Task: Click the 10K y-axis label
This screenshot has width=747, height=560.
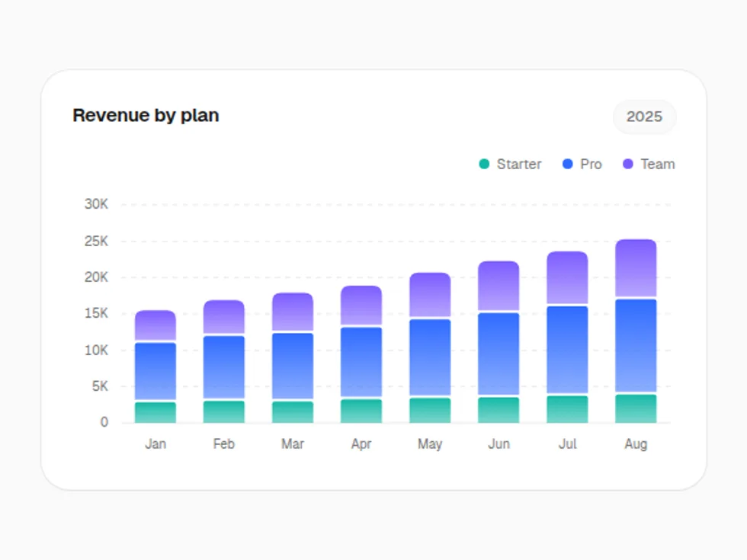Action: [x=96, y=350]
